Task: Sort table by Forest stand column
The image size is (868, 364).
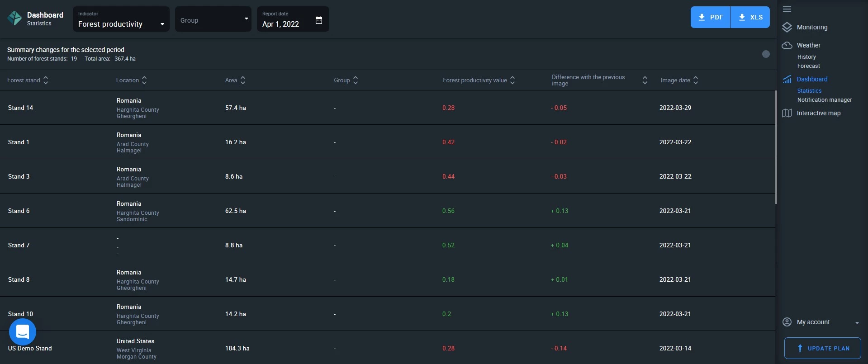Action: point(46,80)
